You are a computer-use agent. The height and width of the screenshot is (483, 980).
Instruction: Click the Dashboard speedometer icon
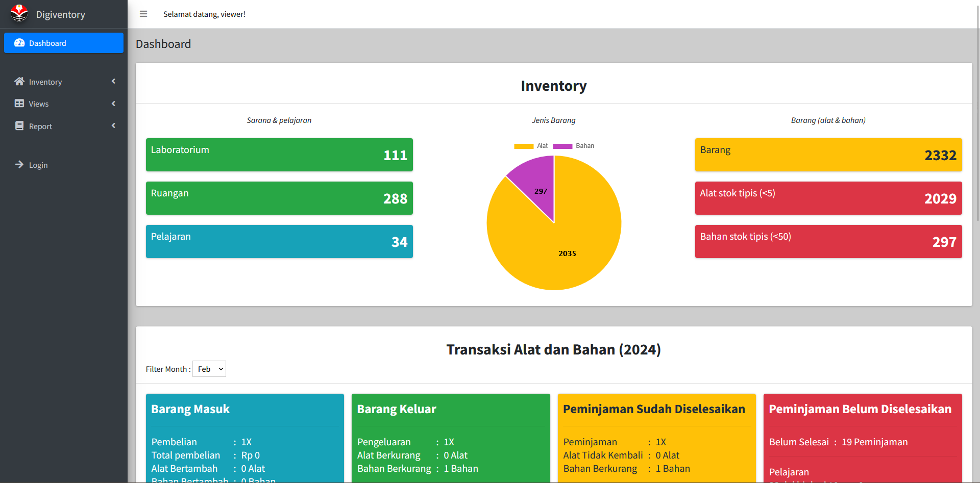coord(19,43)
